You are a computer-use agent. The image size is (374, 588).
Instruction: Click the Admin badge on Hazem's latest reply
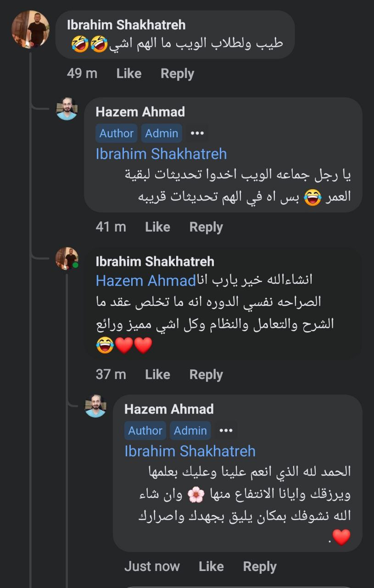[x=190, y=430]
